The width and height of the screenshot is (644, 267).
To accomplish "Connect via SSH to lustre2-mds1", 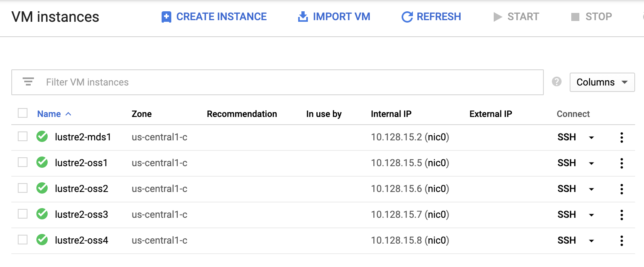I will [x=566, y=137].
